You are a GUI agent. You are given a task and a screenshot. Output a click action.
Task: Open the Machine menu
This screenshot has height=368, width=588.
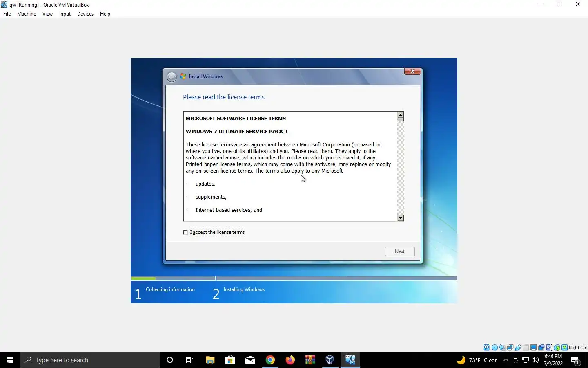27,13
